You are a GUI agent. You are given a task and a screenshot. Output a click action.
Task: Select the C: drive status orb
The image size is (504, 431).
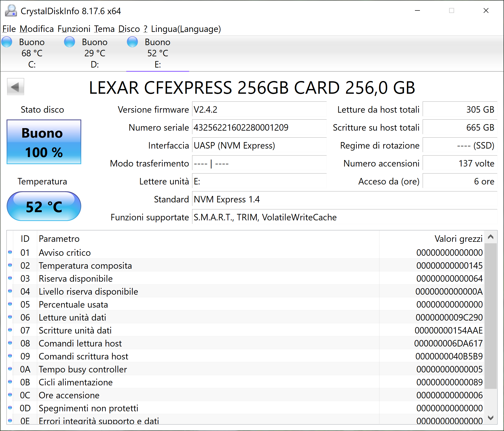click(x=7, y=42)
